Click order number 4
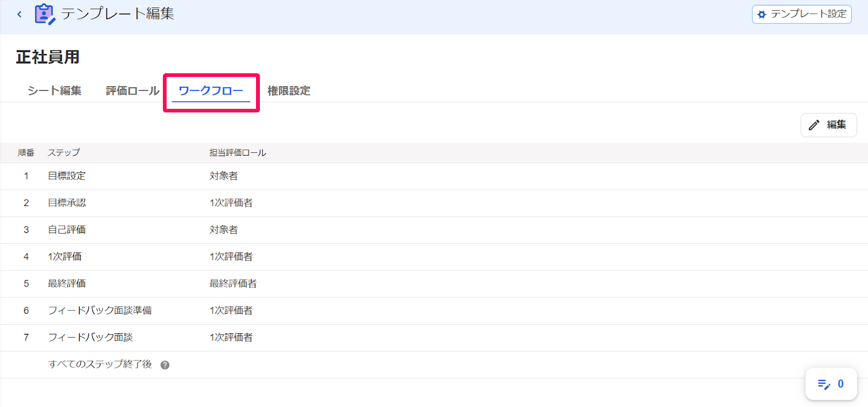This screenshot has width=868, height=407. coord(26,257)
